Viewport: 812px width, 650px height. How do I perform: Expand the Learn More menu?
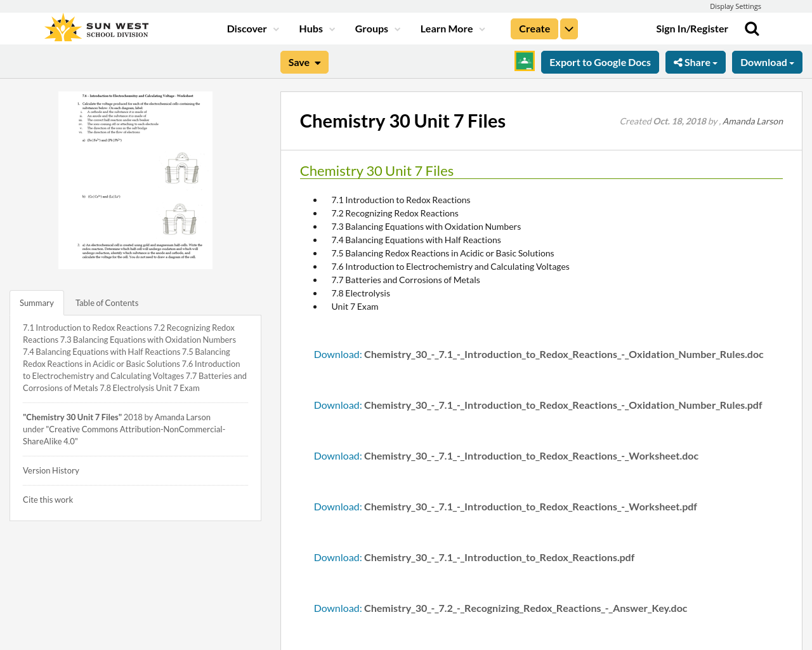tap(452, 29)
